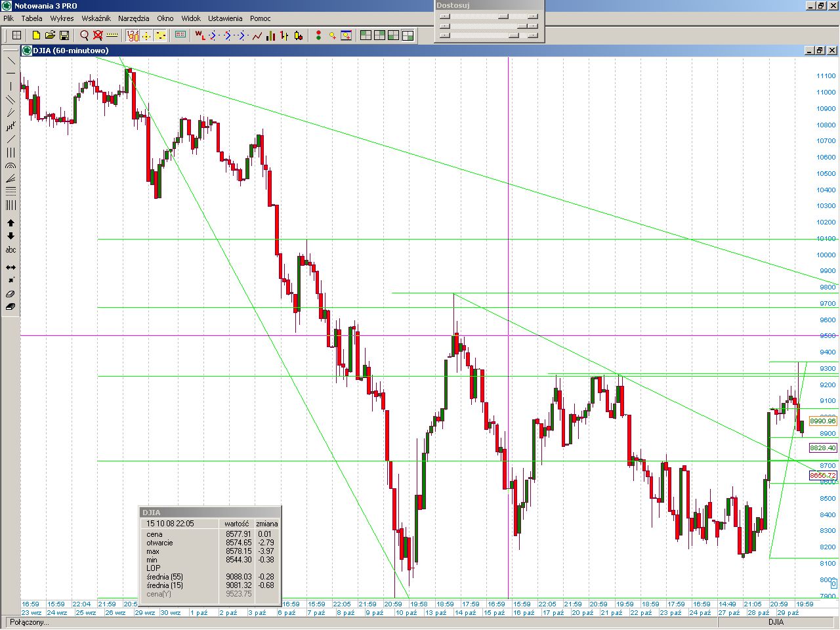Click the 11100 price axis label
The height and width of the screenshot is (630, 840).
(x=826, y=76)
